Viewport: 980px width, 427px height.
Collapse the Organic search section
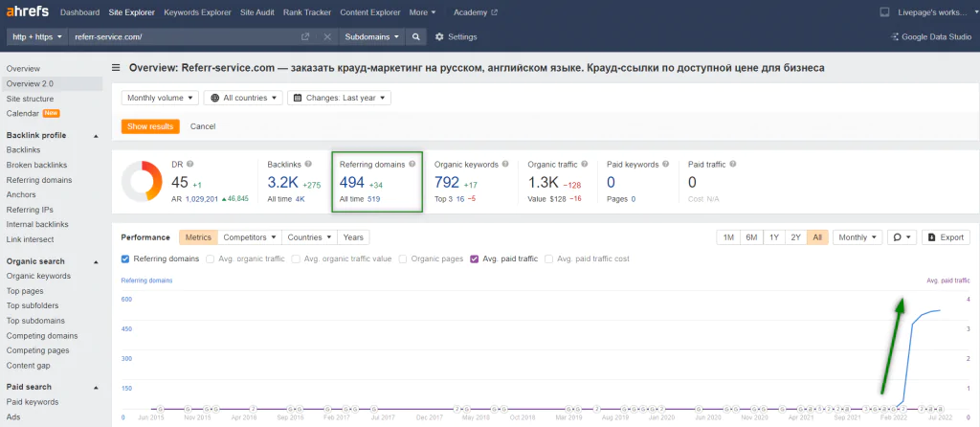pyautogui.click(x=97, y=261)
